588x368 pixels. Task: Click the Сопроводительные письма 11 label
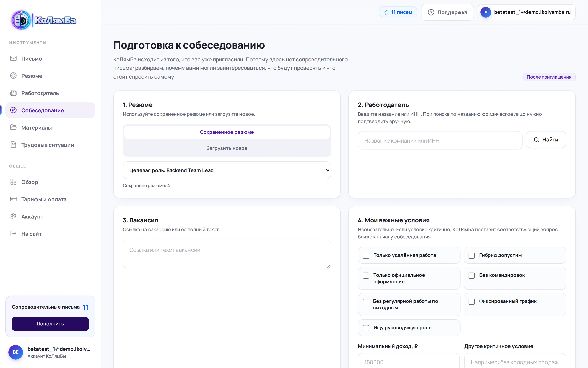tap(50, 307)
